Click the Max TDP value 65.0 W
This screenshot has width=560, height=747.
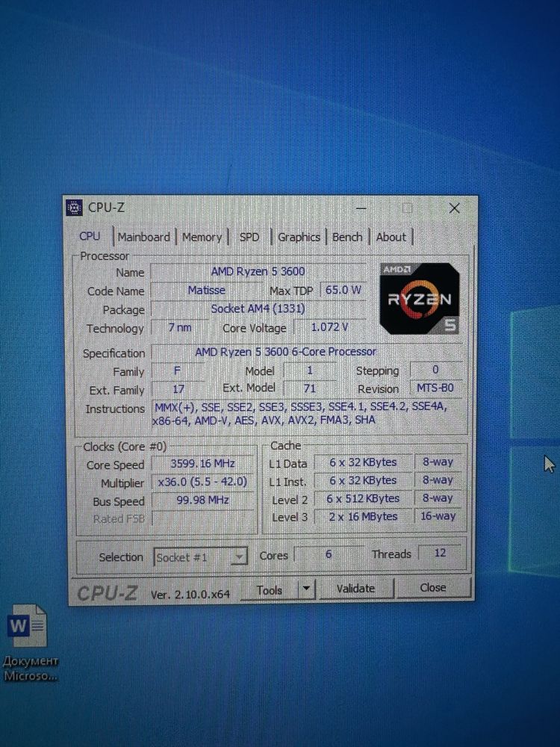[x=343, y=290]
